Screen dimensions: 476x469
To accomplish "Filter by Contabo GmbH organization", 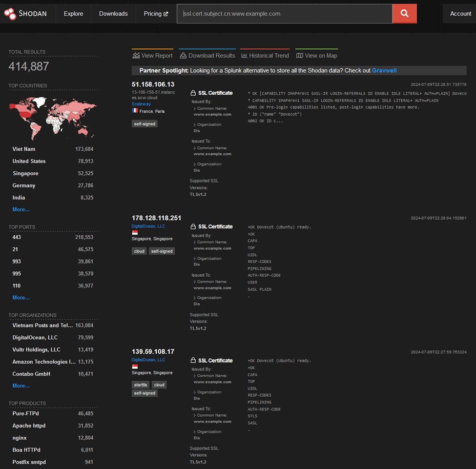I will click(x=53, y=374).
